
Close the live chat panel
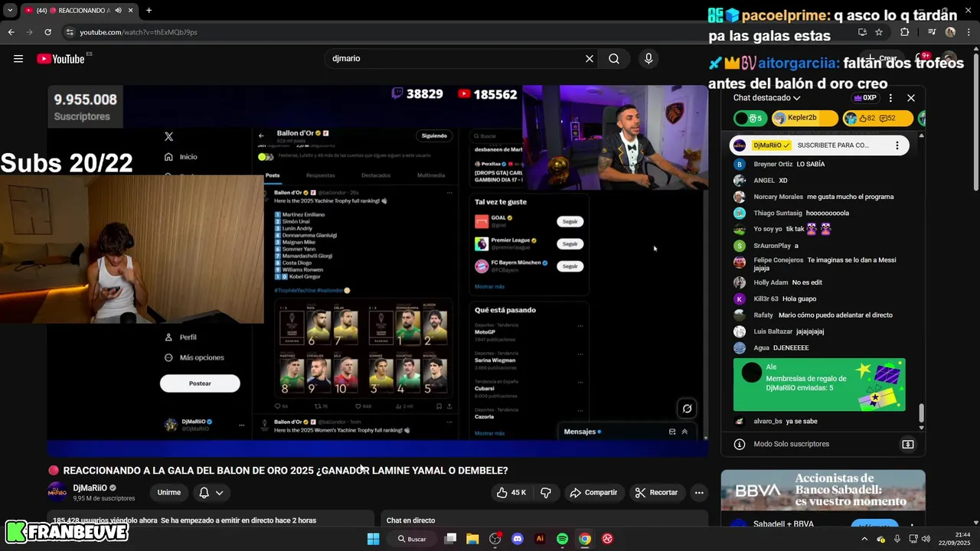tap(911, 98)
